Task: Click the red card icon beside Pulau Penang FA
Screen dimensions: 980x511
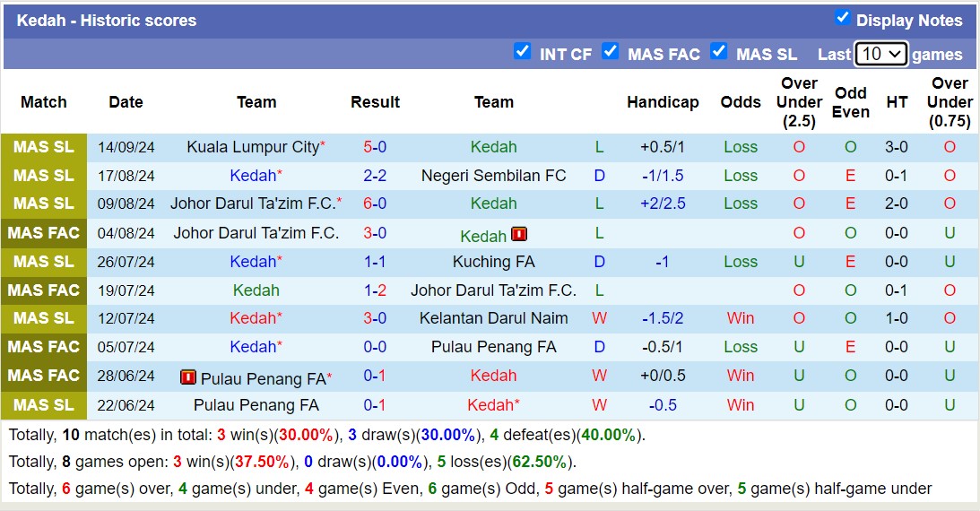Action: pos(188,377)
